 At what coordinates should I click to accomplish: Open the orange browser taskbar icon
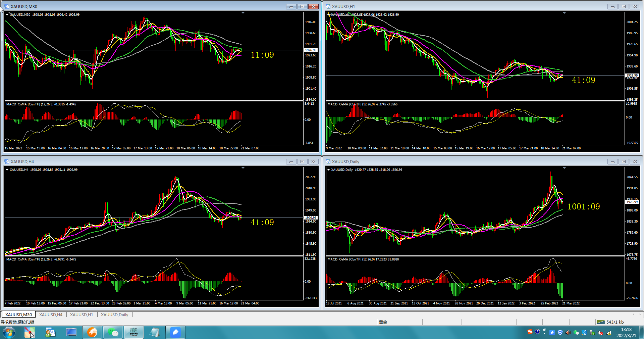pos(92,333)
